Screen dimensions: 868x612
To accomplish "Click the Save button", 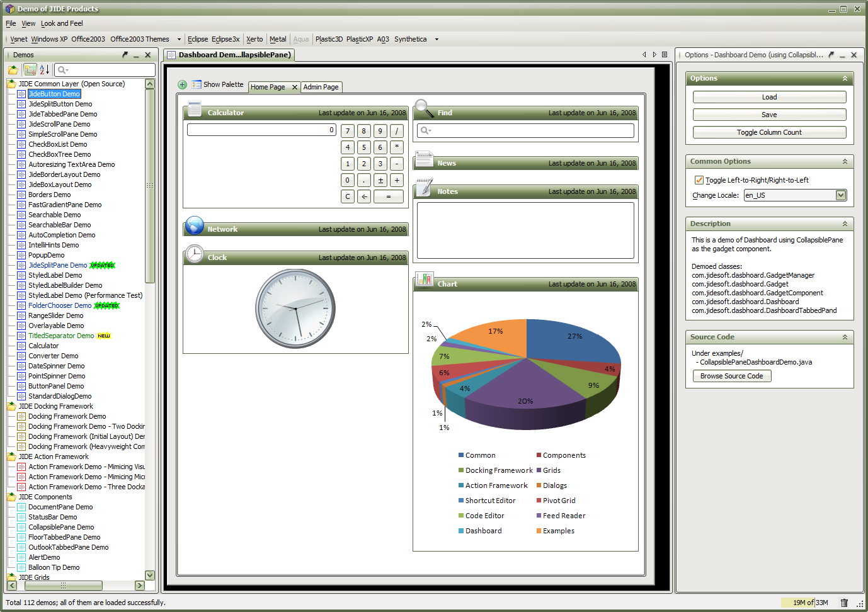I will coord(769,115).
